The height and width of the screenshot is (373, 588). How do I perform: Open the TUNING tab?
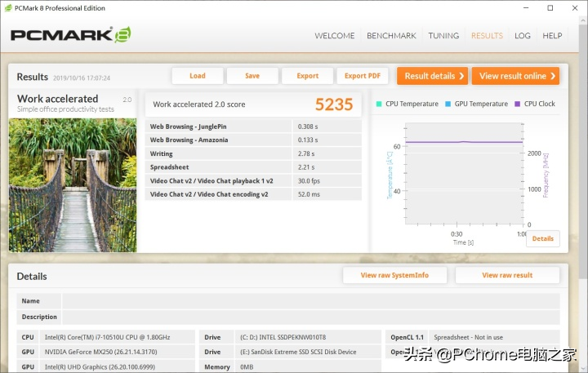(x=443, y=36)
